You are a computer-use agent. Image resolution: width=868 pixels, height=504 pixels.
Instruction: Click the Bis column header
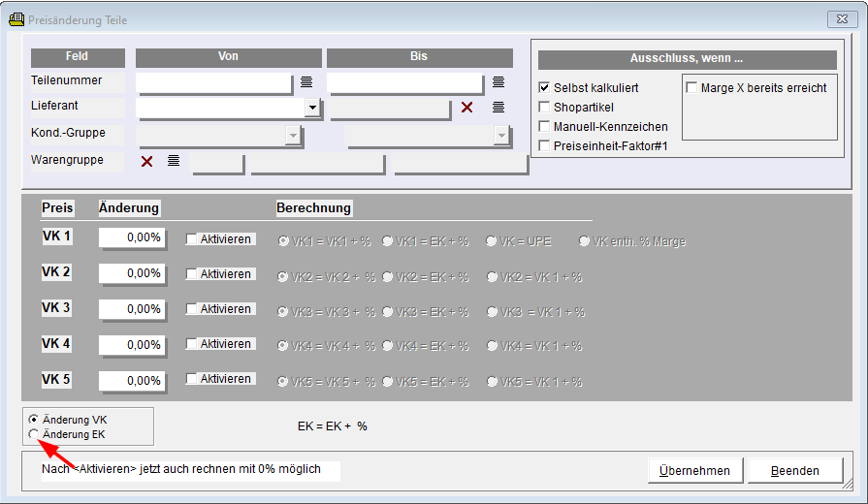click(x=419, y=56)
